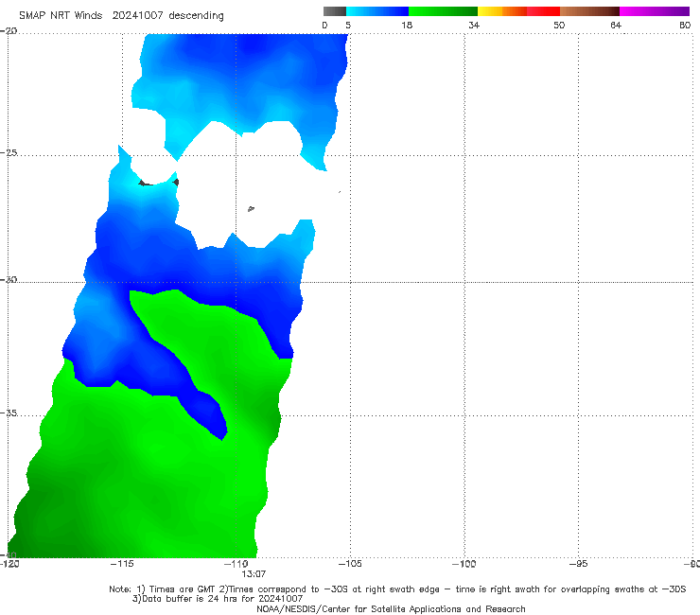The image size is (700, 615).
Task: Click the colorbar label '5'
Action: click(x=348, y=26)
